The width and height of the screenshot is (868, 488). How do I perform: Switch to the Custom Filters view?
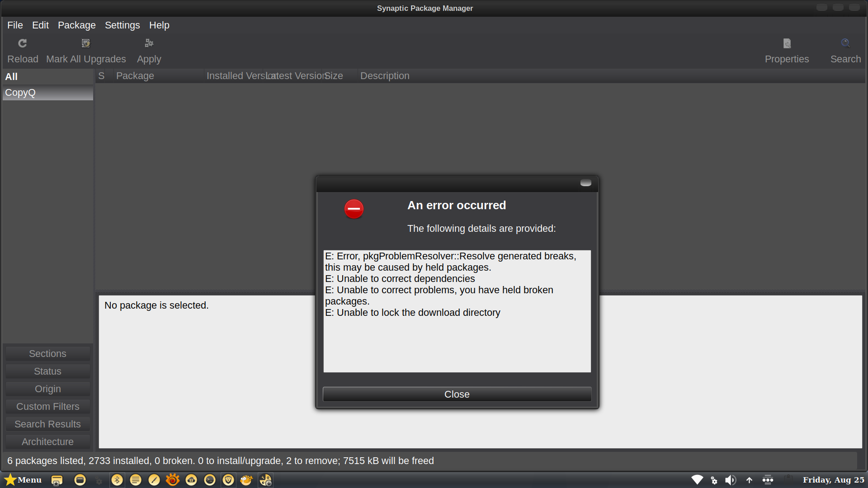click(47, 406)
